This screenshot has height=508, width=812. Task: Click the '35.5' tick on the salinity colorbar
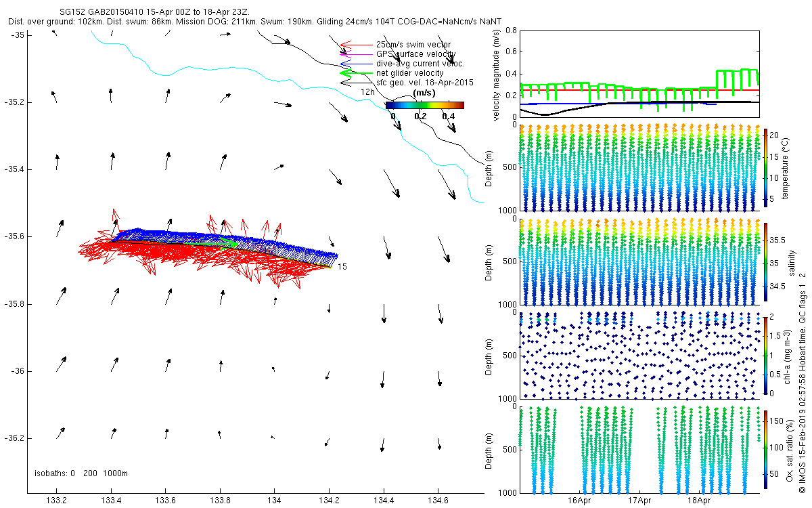click(x=779, y=240)
